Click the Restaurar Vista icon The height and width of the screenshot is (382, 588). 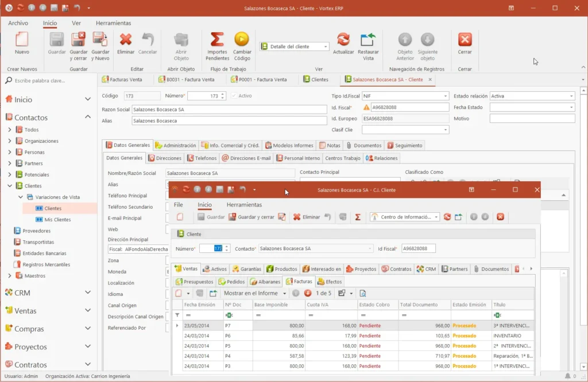(368, 40)
